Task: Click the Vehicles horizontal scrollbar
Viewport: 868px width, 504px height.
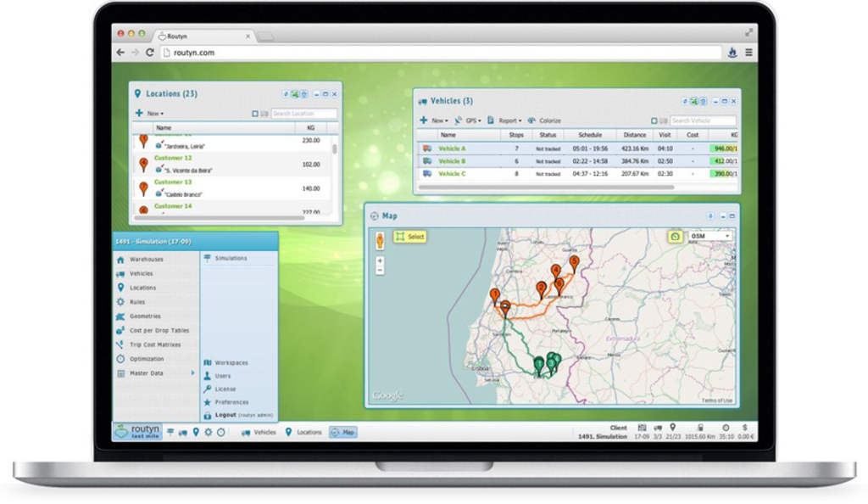Action: (547, 188)
